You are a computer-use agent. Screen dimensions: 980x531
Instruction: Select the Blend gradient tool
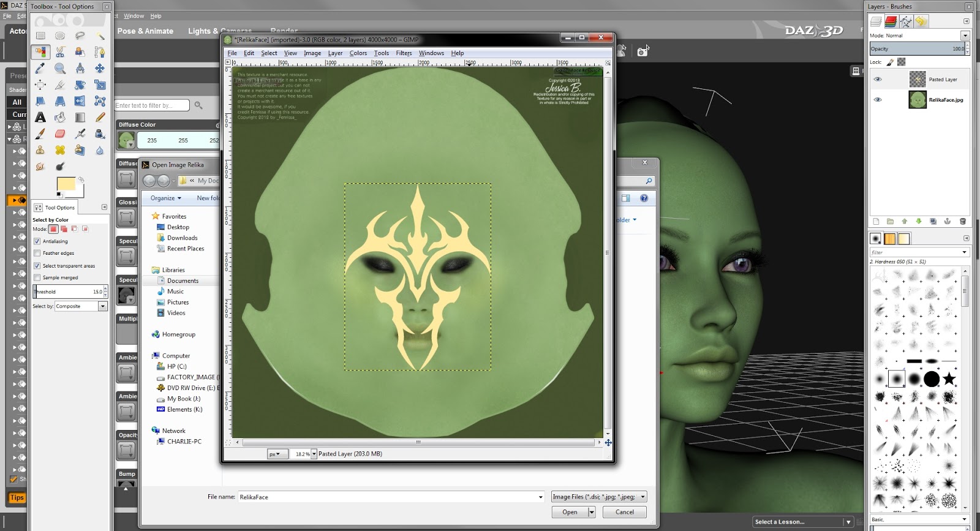[80, 117]
